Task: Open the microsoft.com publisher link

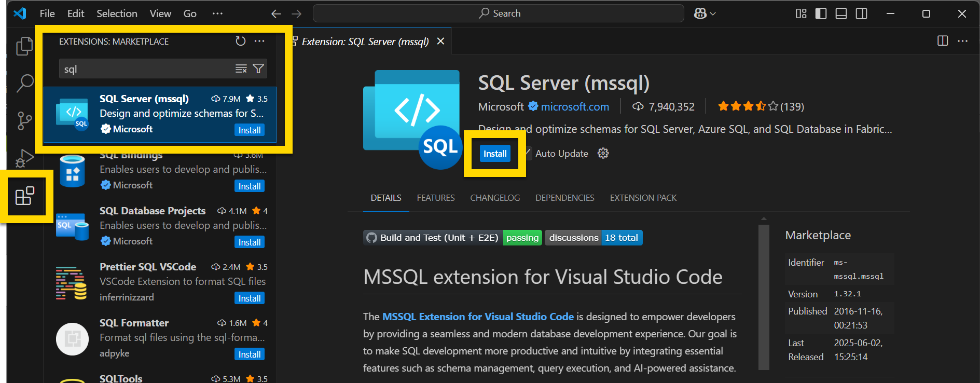Action: coord(574,107)
